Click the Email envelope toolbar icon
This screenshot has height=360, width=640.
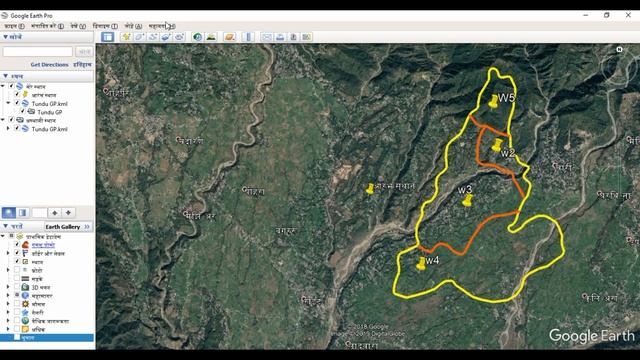click(267, 37)
